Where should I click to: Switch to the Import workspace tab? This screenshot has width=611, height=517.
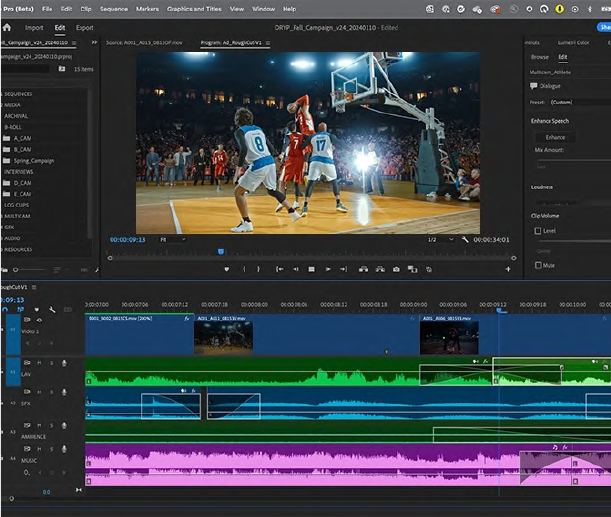[34, 28]
